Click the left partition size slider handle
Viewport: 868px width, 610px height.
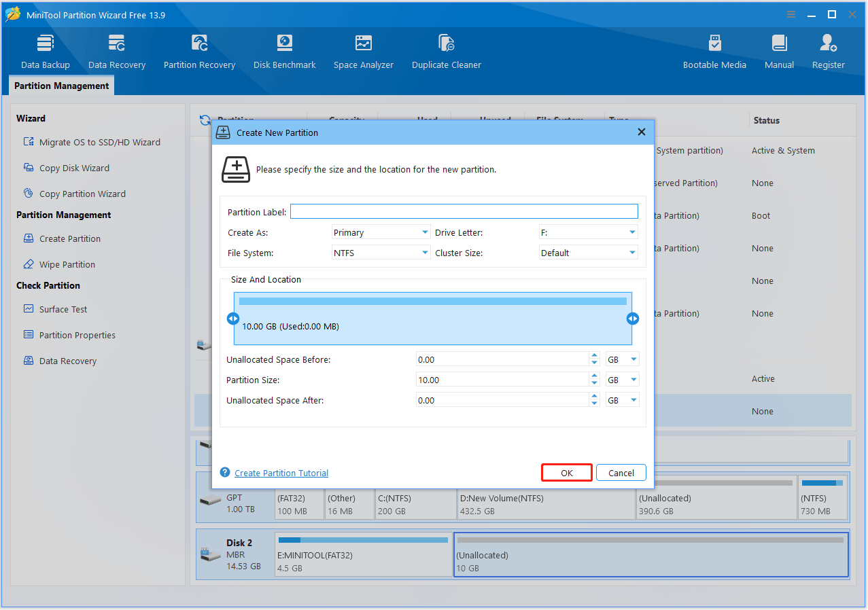[x=233, y=319]
